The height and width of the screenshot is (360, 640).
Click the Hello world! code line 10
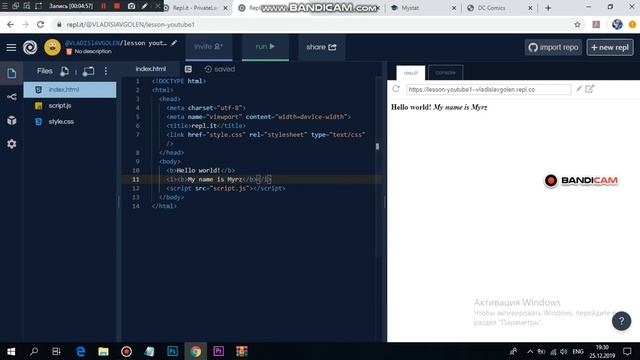pos(200,171)
